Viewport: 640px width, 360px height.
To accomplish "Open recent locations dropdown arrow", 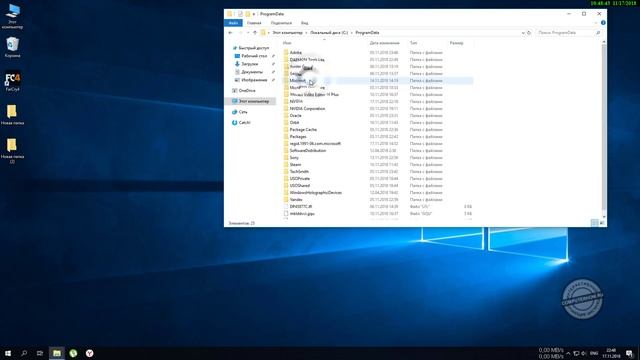I will click(x=248, y=33).
